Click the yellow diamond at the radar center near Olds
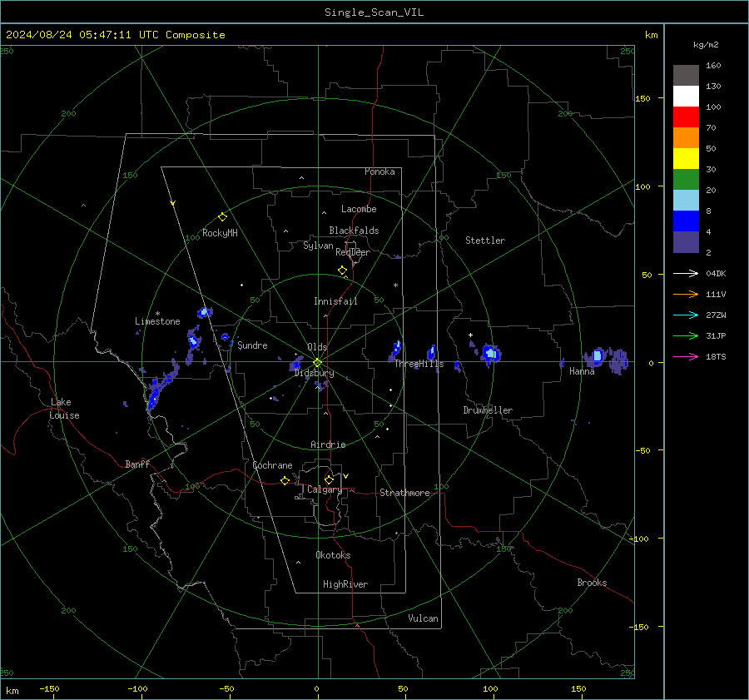Viewport: 749px width, 700px height. click(318, 363)
